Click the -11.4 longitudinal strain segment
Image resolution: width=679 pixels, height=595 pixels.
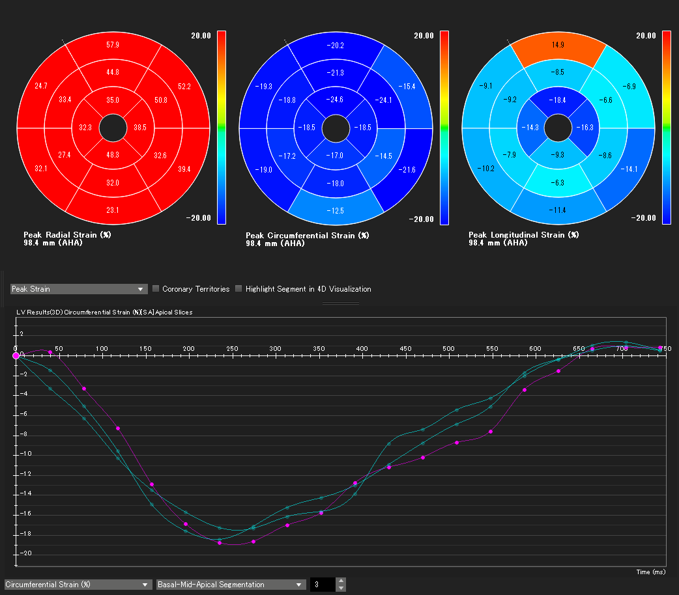(558, 210)
